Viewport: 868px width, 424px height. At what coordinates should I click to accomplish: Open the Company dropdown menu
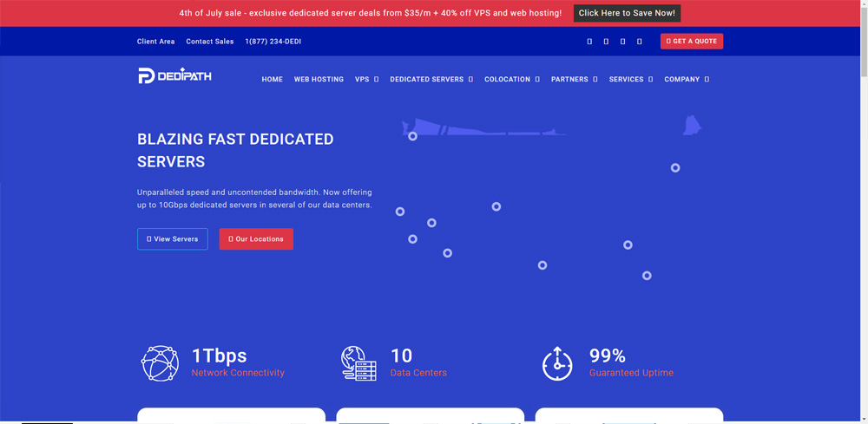point(687,79)
